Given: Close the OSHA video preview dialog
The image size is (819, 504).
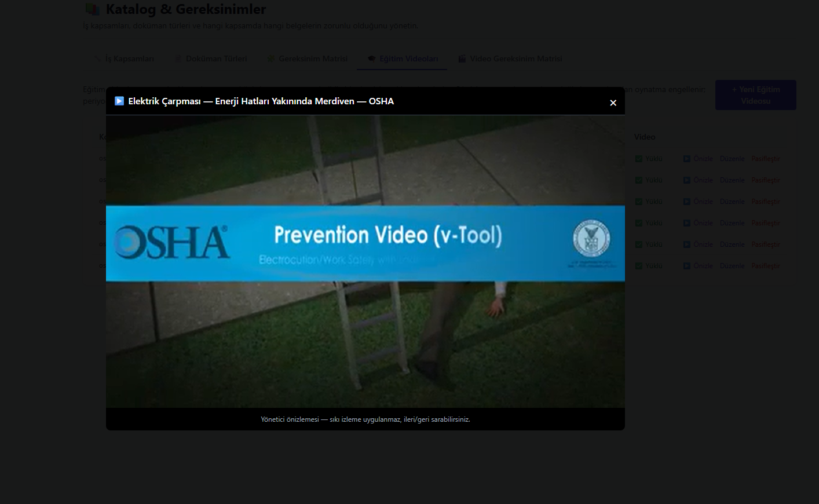Looking at the screenshot, I should tap(613, 103).
